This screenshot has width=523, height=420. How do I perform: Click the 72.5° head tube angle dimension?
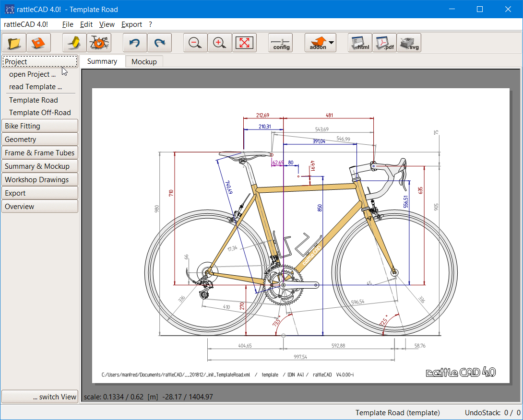tap(384, 321)
